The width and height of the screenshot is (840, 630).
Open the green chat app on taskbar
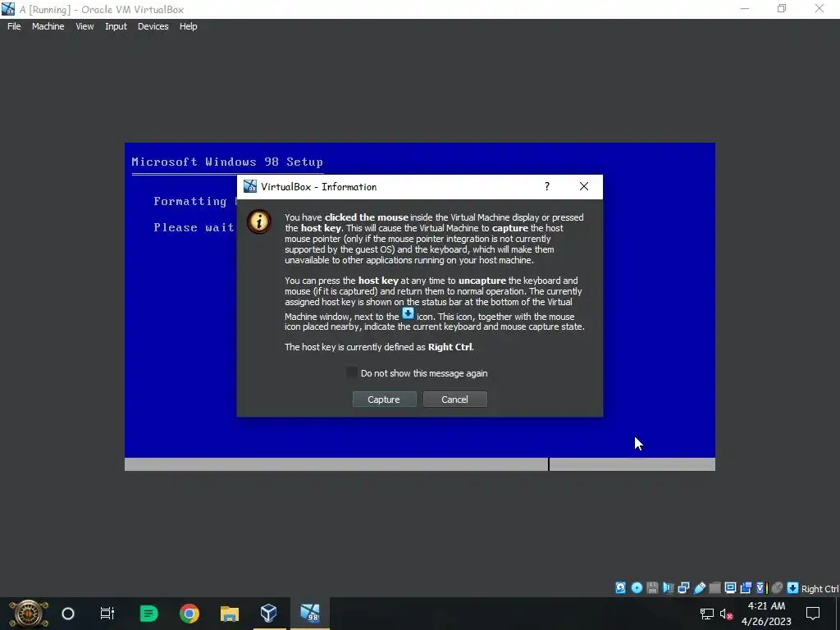(149, 614)
